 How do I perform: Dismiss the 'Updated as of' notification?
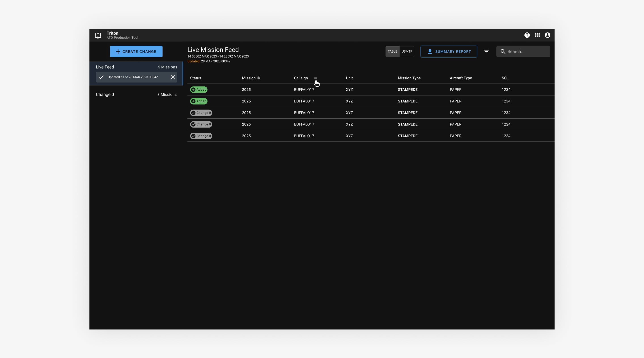(x=173, y=77)
